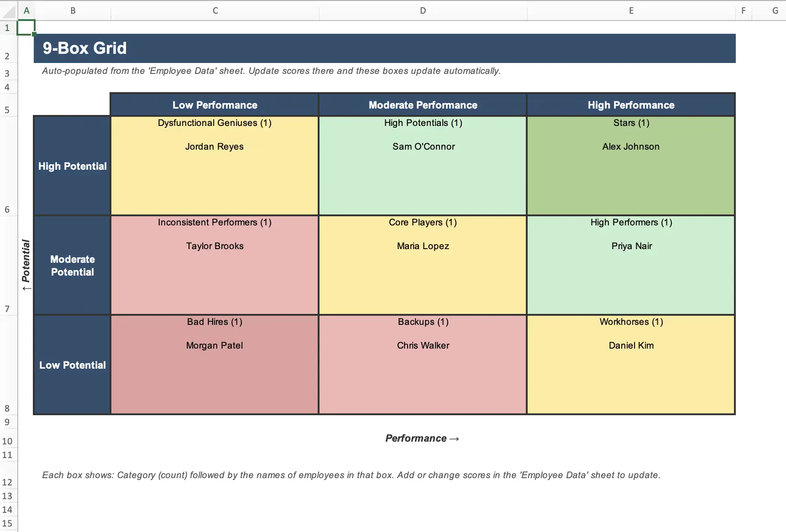Click the green fill handle of cell A1
786x532 pixels.
(34, 34)
